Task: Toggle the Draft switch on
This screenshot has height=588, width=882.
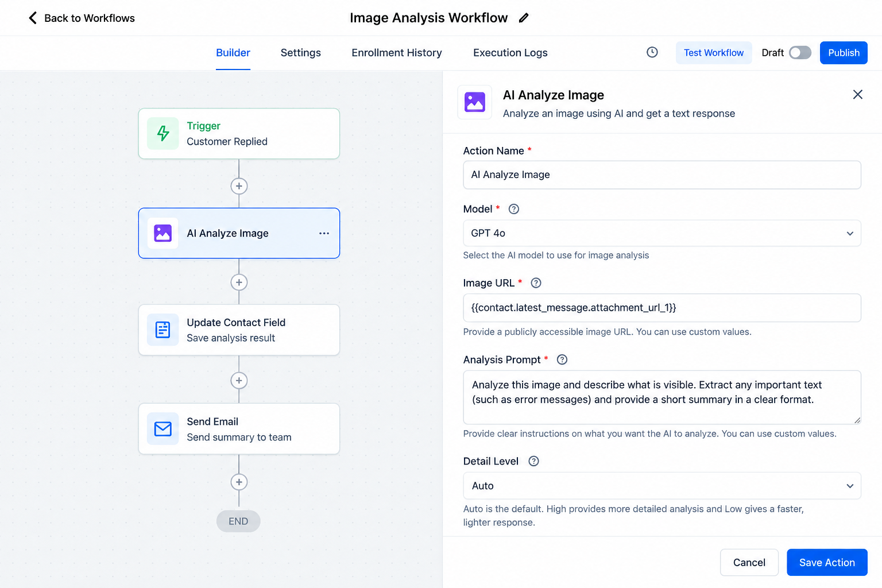Action: click(x=800, y=53)
